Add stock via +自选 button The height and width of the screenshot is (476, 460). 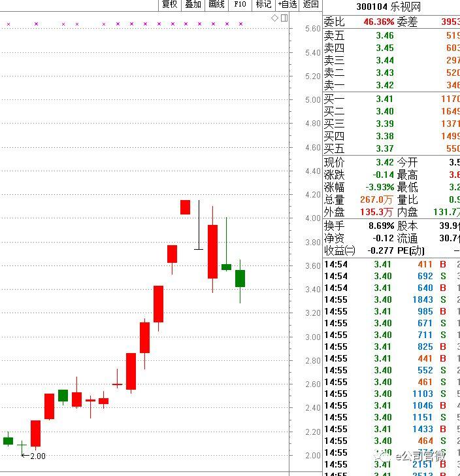coord(287,5)
